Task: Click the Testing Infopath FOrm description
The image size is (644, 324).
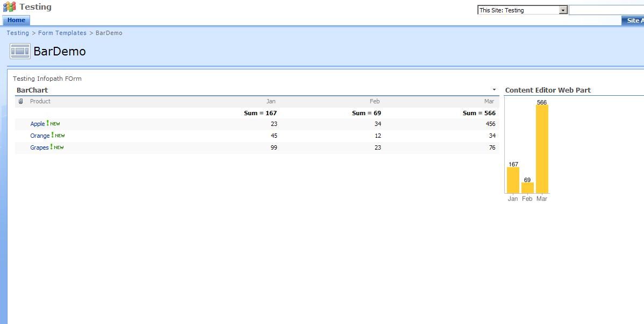Action: tap(47, 79)
